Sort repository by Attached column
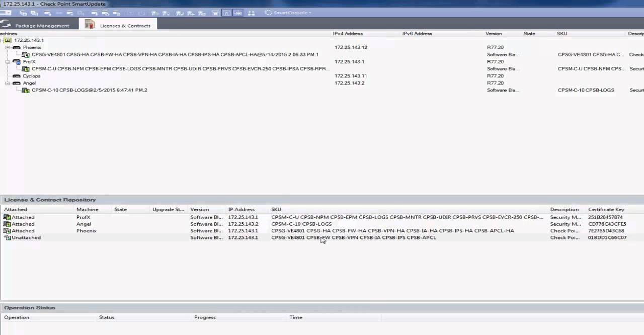 pos(16,209)
